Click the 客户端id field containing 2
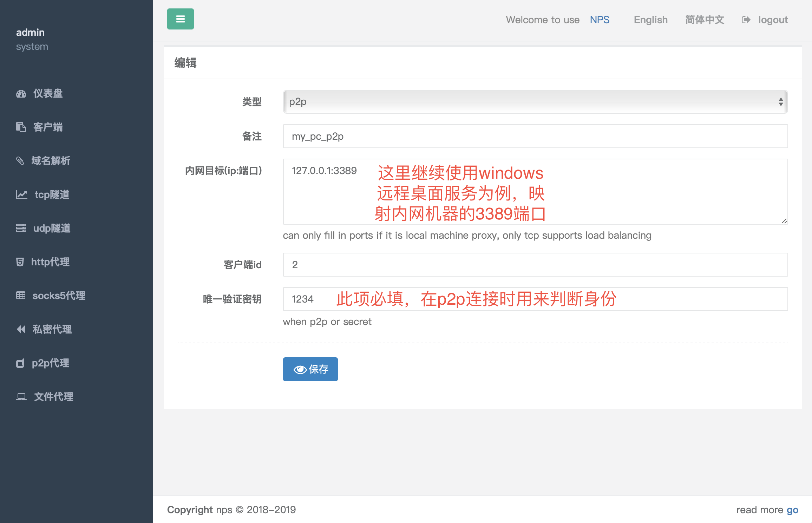The width and height of the screenshot is (812, 523). click(535, 265)
